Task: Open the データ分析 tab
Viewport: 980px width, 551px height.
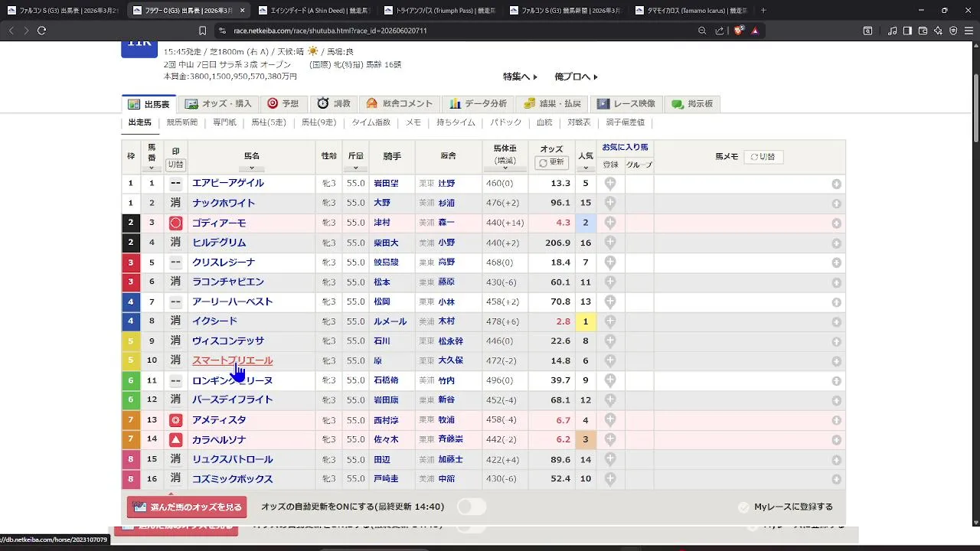Action: 479,103
